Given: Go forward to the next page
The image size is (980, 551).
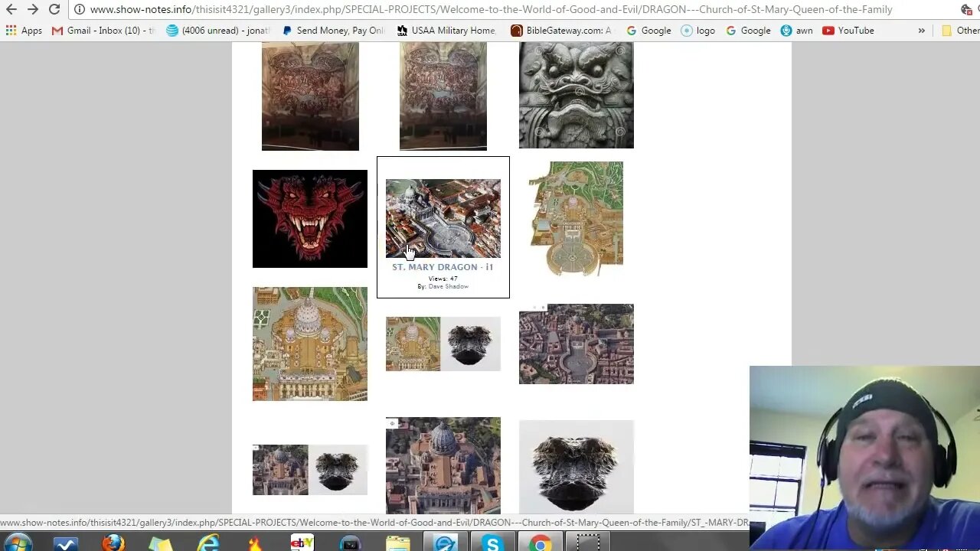Looking at the screenshot, I should coord(32,9).
